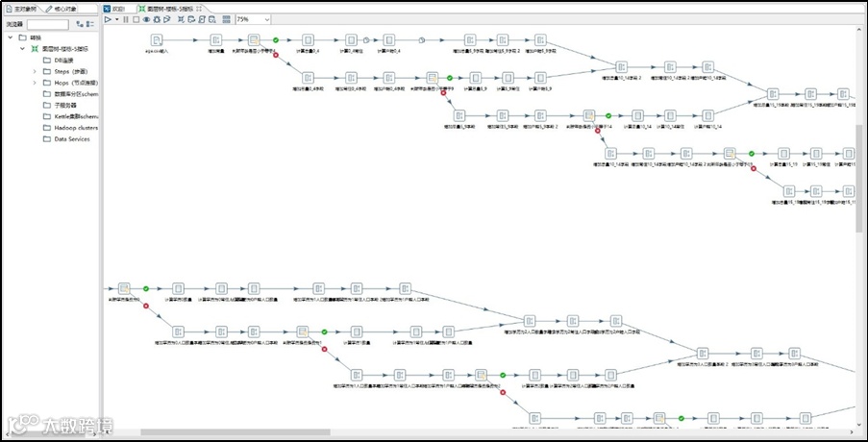Select the 计算户籍10_14 step icon

pos(708,115)
